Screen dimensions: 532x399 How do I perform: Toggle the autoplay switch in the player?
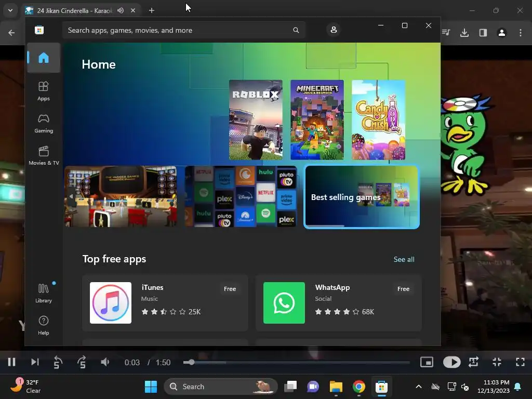[451, 362]
